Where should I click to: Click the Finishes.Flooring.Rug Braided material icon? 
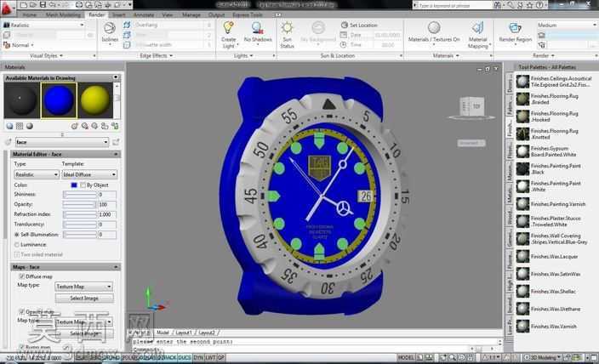522,99
